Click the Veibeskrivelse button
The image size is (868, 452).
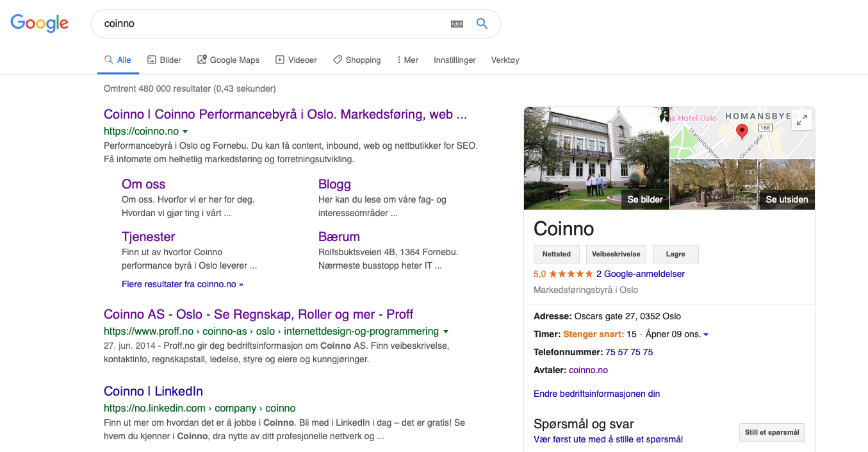[616, 254]
